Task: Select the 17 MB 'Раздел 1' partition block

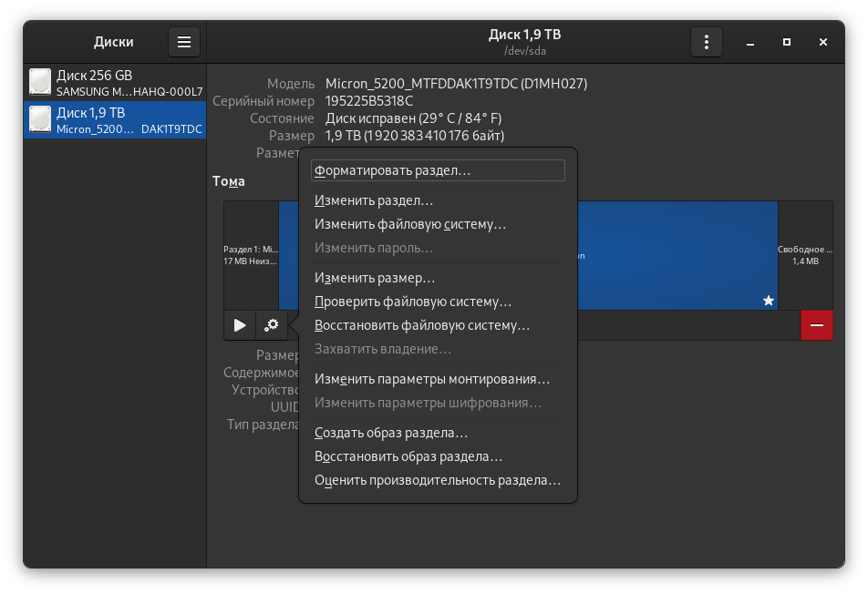Action: pyautogui.click(x=251, y=255)
